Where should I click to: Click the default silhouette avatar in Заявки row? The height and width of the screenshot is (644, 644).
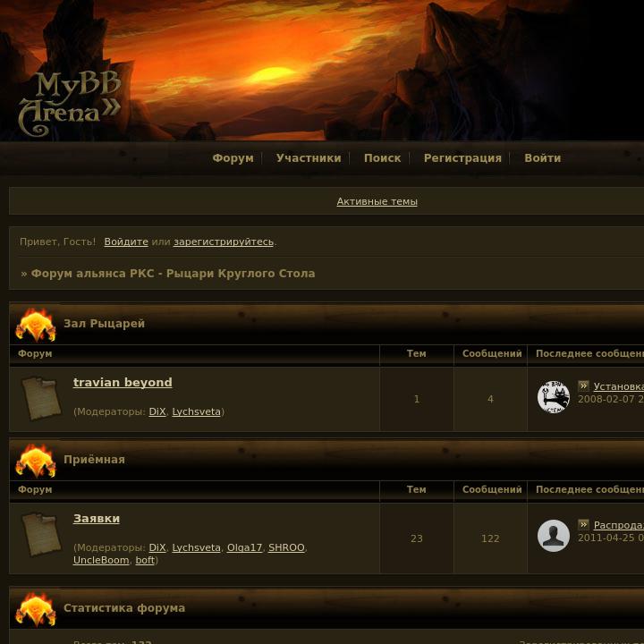[x=554, y=536]
